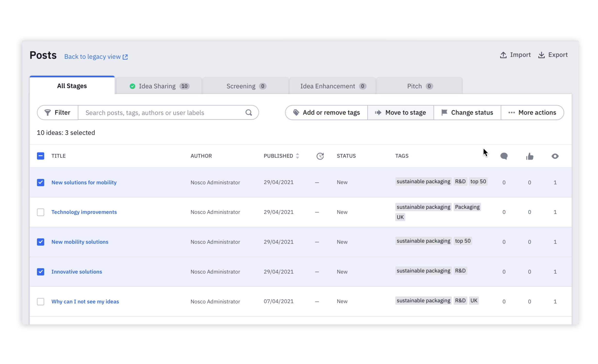598x364 pixels.
Task: Open the Move to stage menu
Action: (400, 113)
